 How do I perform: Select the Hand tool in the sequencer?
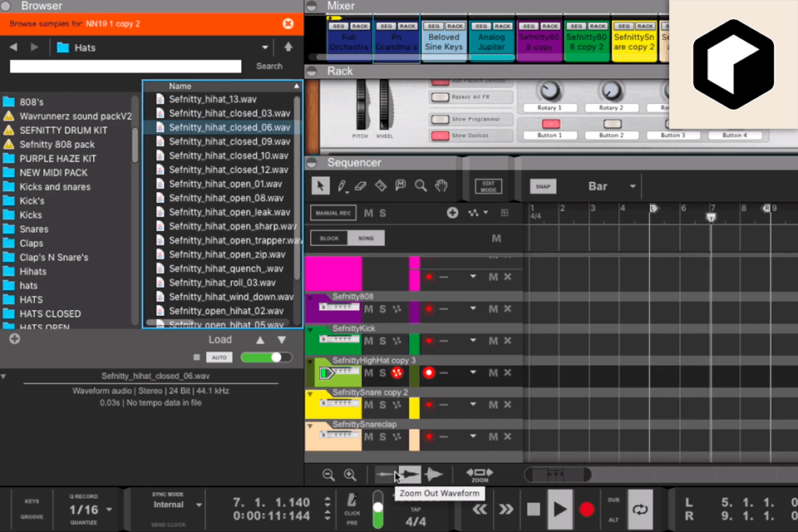click(x=441, y=186)
